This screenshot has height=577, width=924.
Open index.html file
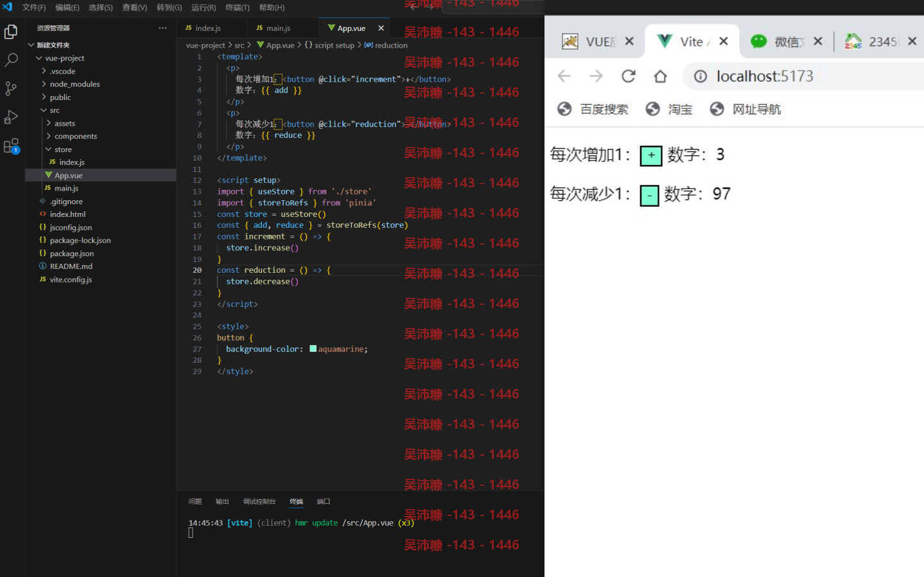point(101,214)
